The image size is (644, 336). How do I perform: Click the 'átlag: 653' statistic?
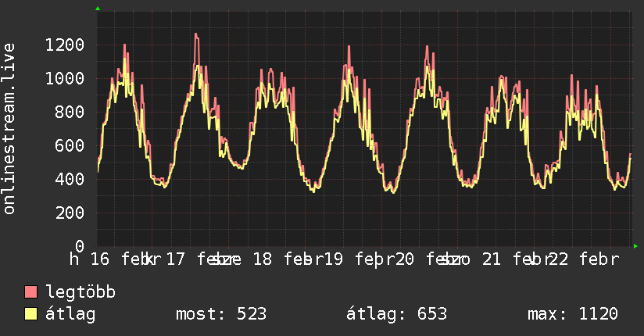click(396, 314)
